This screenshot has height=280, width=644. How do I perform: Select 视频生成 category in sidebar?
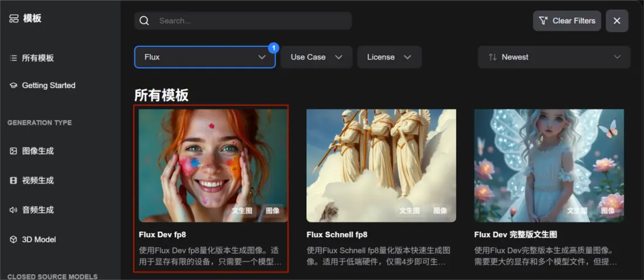pyautogui.click(x=38, y=180)
